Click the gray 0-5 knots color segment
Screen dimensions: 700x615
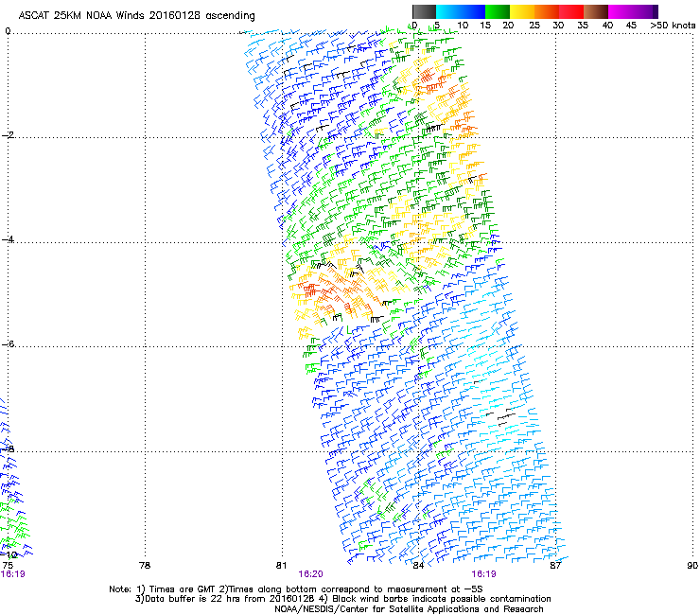pos(424,11)
